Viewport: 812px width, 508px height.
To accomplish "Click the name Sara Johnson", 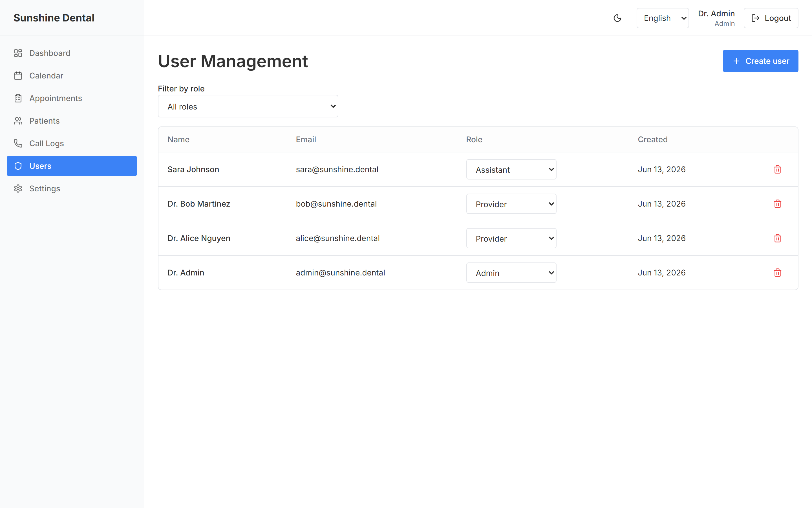I will point(193,169).
